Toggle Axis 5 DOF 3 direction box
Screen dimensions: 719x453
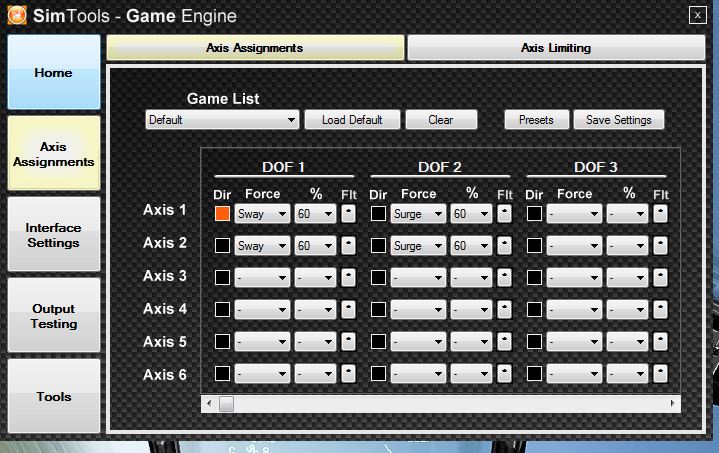click(x=534, y=342)
